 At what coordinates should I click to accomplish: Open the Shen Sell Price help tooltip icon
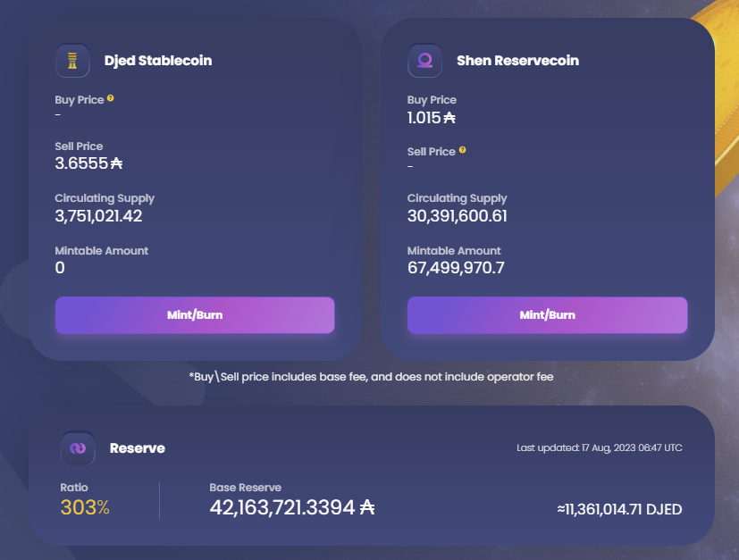[462, 150]
